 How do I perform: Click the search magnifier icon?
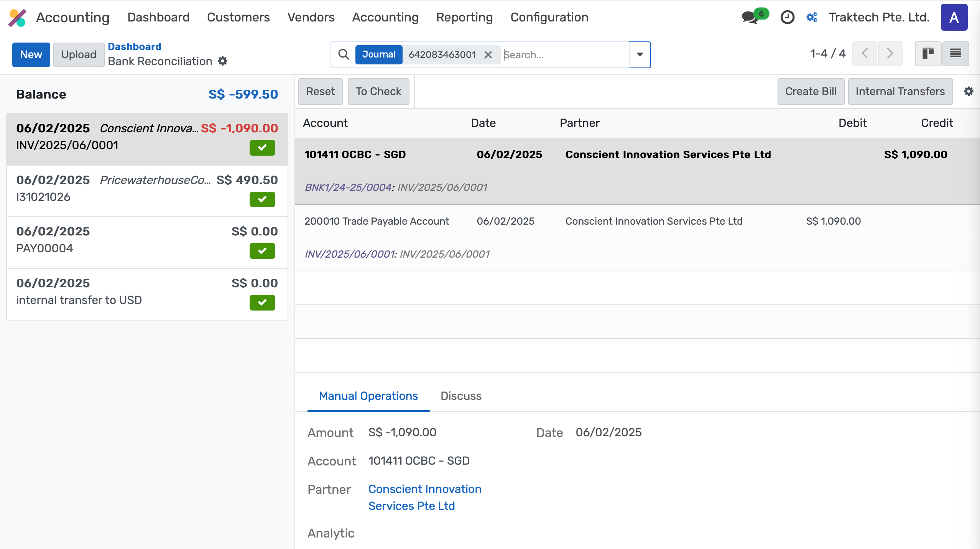click(x=344, y=54)
